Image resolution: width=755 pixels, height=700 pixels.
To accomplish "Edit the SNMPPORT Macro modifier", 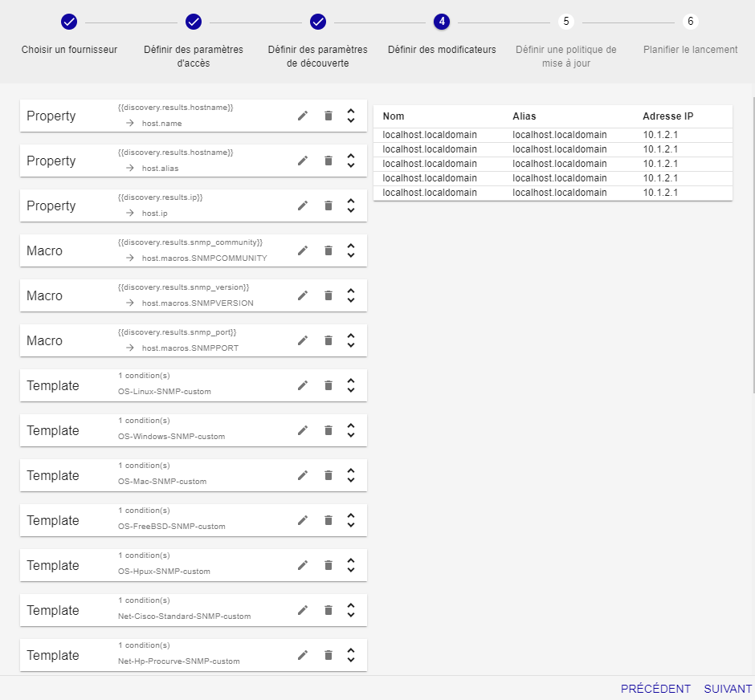I will click(x=302, y=340).
